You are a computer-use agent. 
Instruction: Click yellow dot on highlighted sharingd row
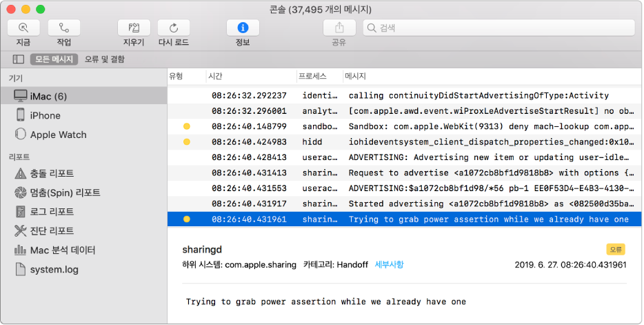click(x=186, y=219)
